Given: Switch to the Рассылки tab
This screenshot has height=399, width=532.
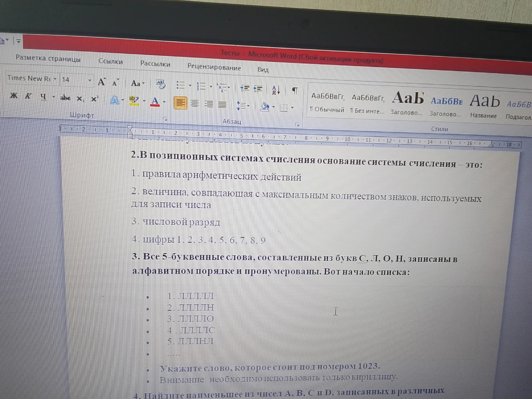Looking at the screenshot, I should coord(155,64).
